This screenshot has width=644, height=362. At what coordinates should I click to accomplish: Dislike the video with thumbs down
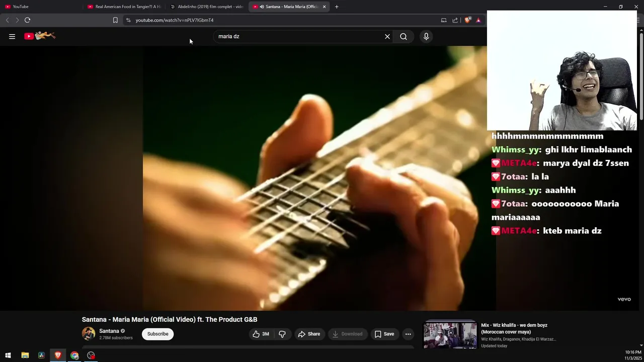pos(282,334)
